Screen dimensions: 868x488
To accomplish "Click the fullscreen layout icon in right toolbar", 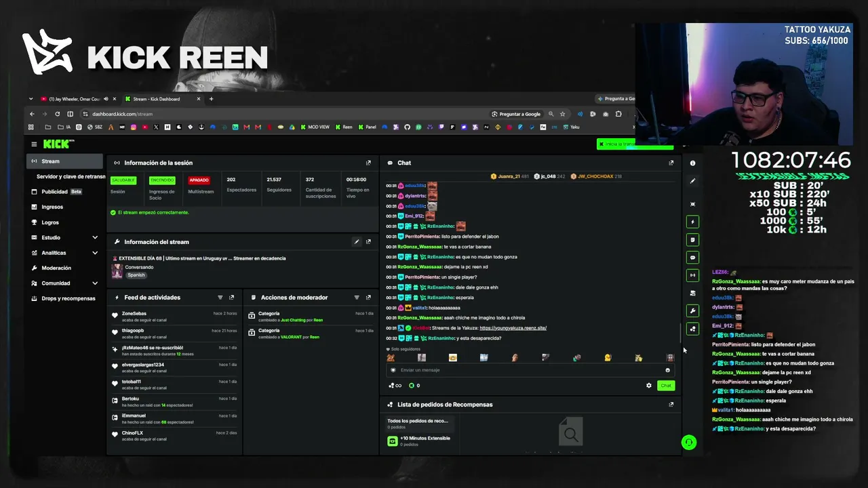I will coord(692,204).
